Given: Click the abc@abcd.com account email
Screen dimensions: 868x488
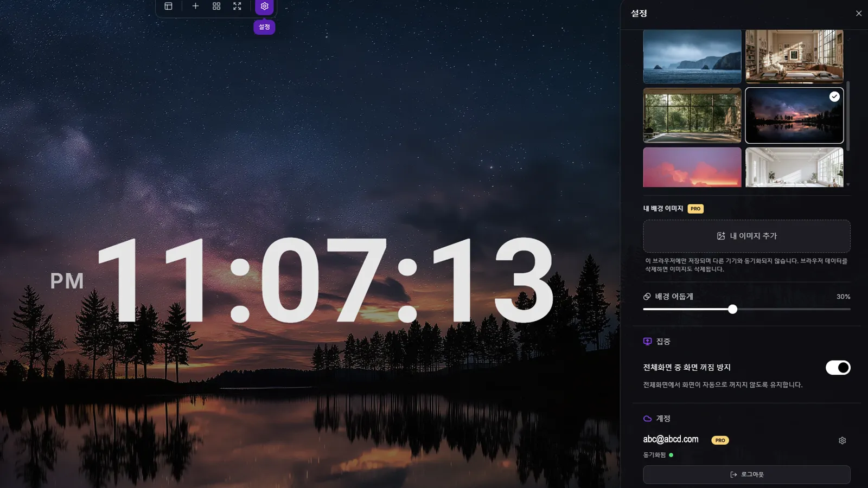Looking at the screenshot, I should [x=671, y=439].
